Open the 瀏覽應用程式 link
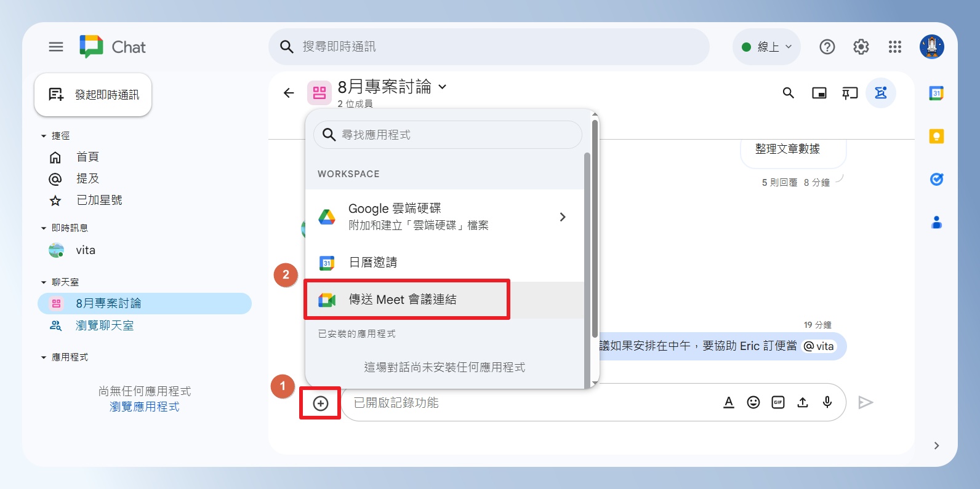 tap(145, 407)
